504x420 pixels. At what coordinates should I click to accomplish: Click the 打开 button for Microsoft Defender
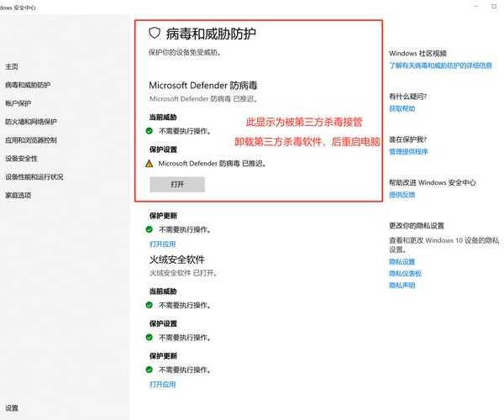pyautogui.click(x=177, y=185)
